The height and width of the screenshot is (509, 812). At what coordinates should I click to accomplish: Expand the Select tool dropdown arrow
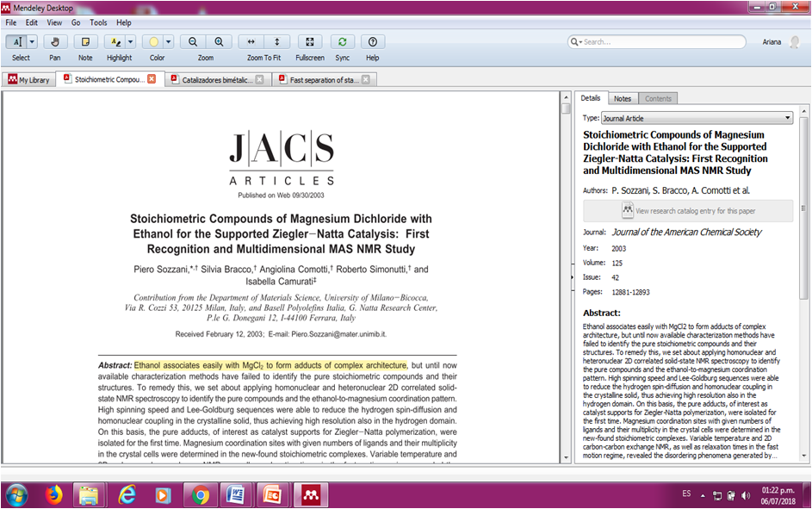[32, 42]
